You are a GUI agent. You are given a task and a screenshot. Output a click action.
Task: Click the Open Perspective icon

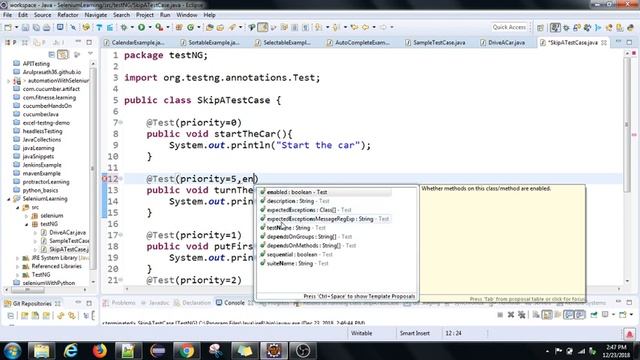point(540,27)
